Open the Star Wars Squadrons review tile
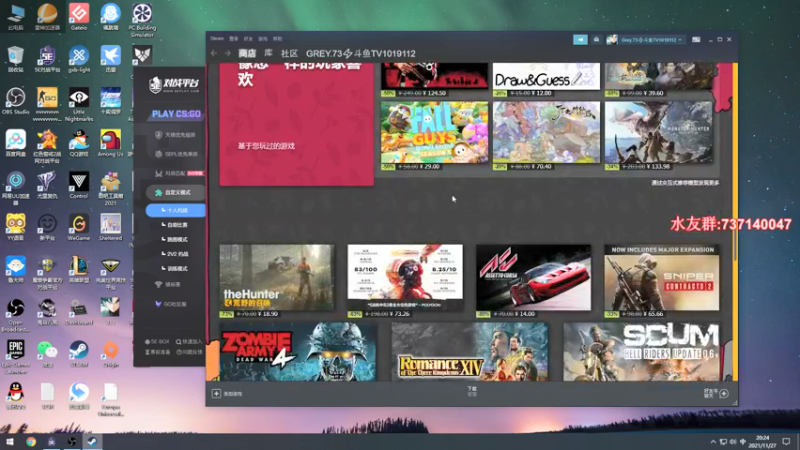This screenshot has height=450, width=800. (405, 277)
